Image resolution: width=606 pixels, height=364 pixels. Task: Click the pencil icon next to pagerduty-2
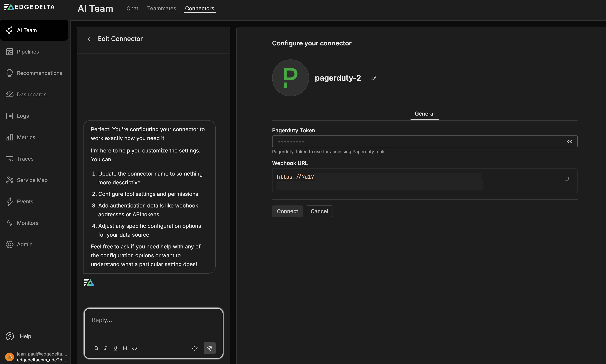tap(374, 78)
